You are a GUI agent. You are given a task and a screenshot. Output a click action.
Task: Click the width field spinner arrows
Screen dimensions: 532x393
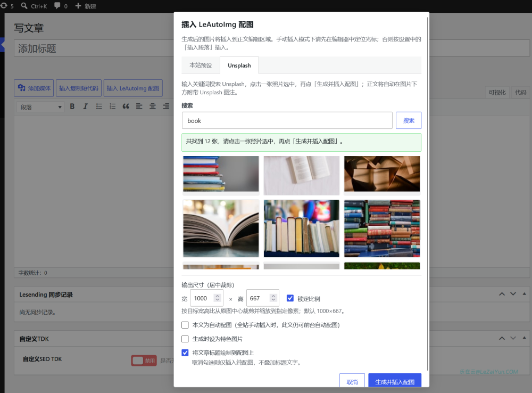click(218, 298)
